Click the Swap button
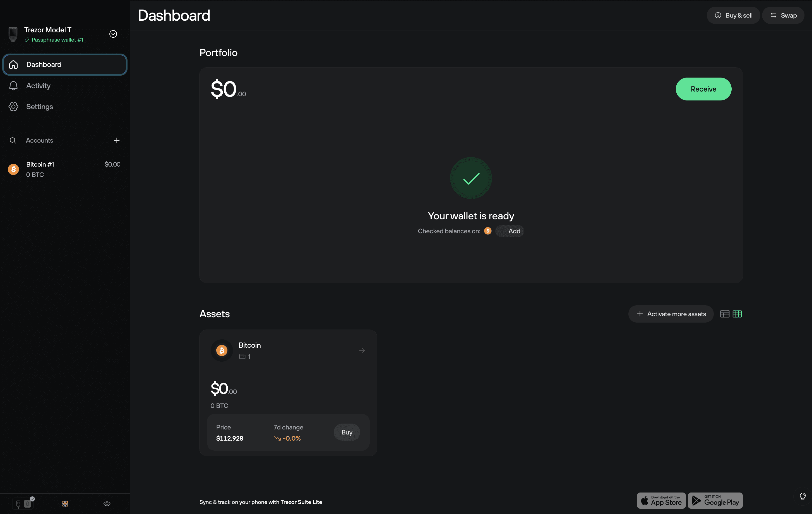Image resolution: width=812 pixels, height=514 pixels. [x=783, y=16]
